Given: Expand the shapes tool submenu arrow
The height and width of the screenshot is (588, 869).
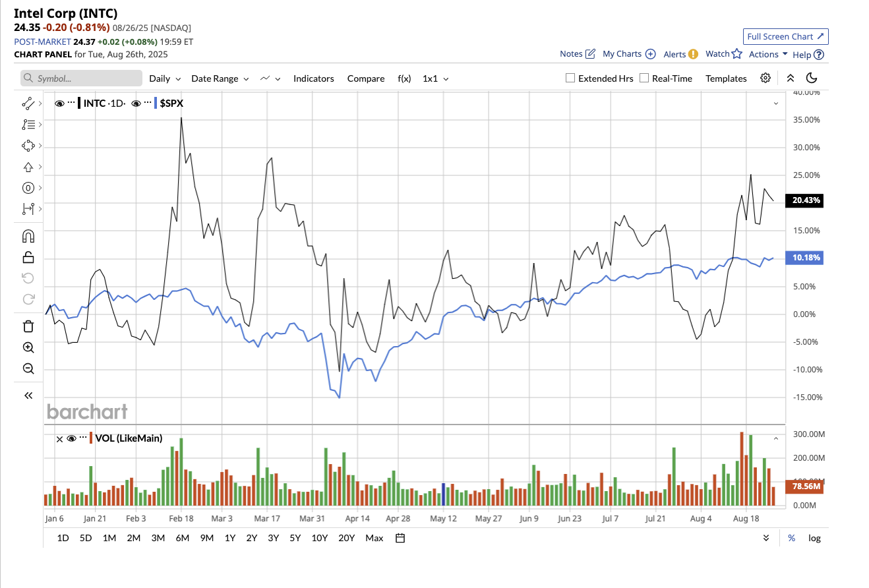Looking at the screenshot, I should click(40, 145).
